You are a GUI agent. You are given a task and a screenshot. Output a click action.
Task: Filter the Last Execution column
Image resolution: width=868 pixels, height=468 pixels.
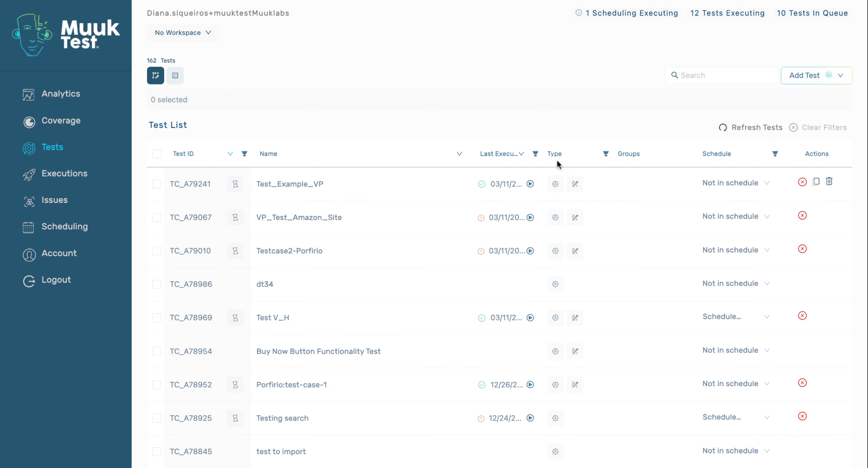pos(535,154)
